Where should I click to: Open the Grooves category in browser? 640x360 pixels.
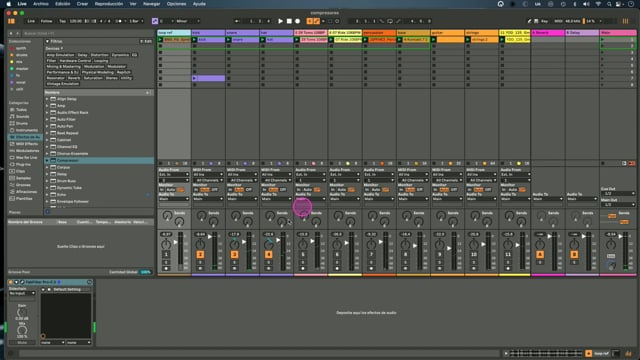pyautogui.click(x=20, y=185)
